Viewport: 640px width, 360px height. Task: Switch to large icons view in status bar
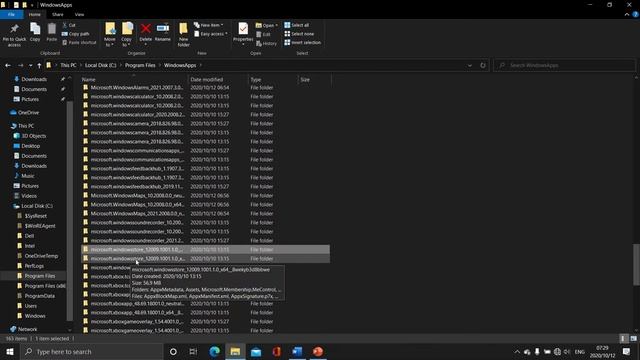coord(633,338)
